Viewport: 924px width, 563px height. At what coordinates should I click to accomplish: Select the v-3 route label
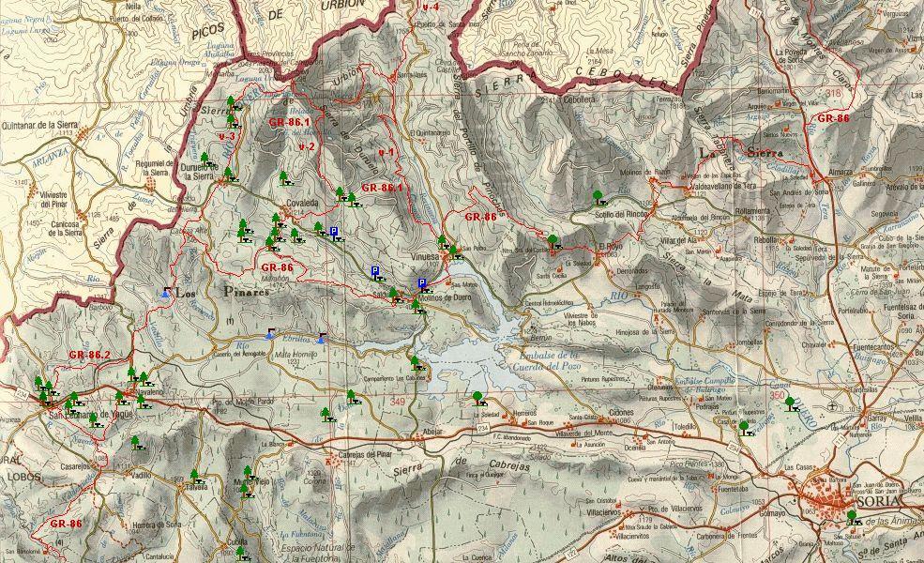tap(226, 137)
